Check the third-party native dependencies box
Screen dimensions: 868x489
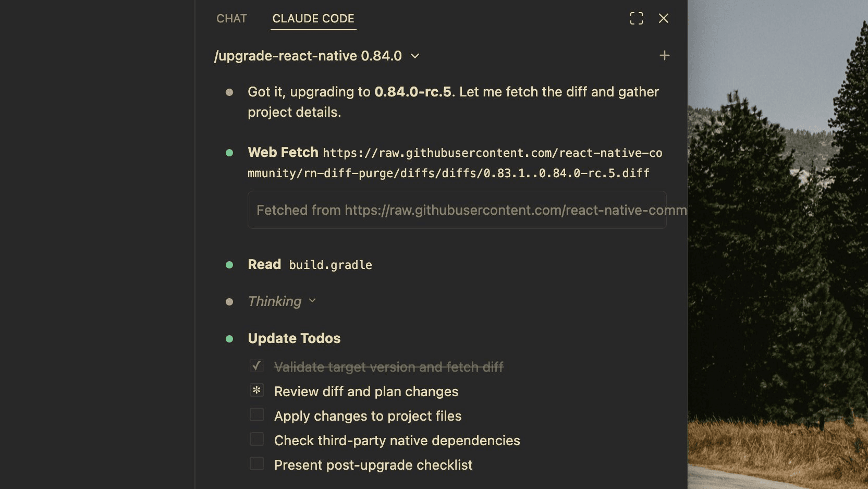click(x=256, y=439)
